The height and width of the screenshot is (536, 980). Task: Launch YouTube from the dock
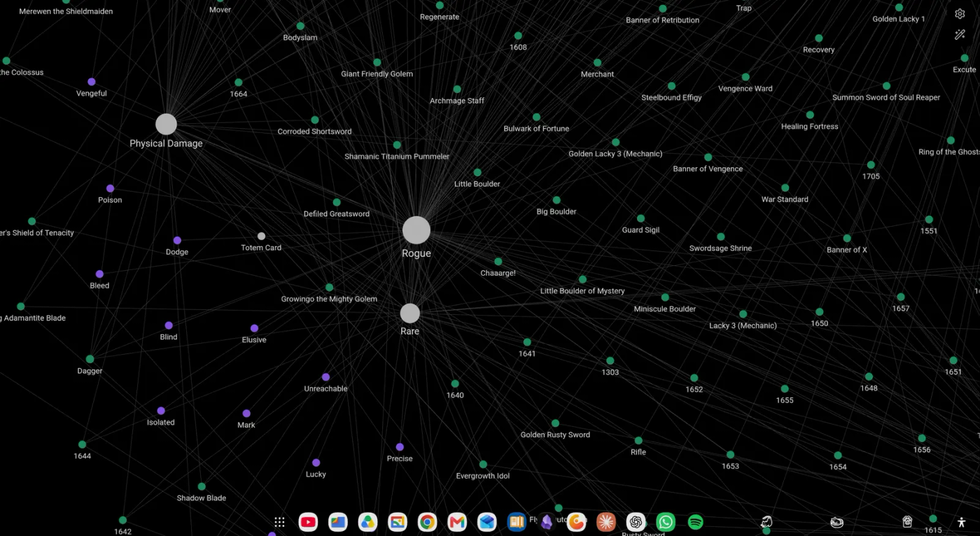[308, 522]
